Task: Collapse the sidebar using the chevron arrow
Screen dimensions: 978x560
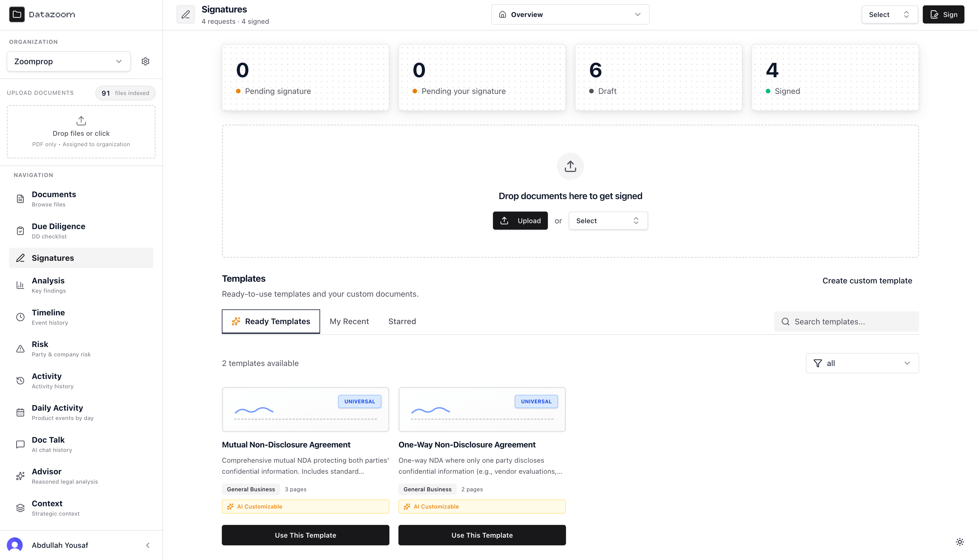Action: click(148, 545)
